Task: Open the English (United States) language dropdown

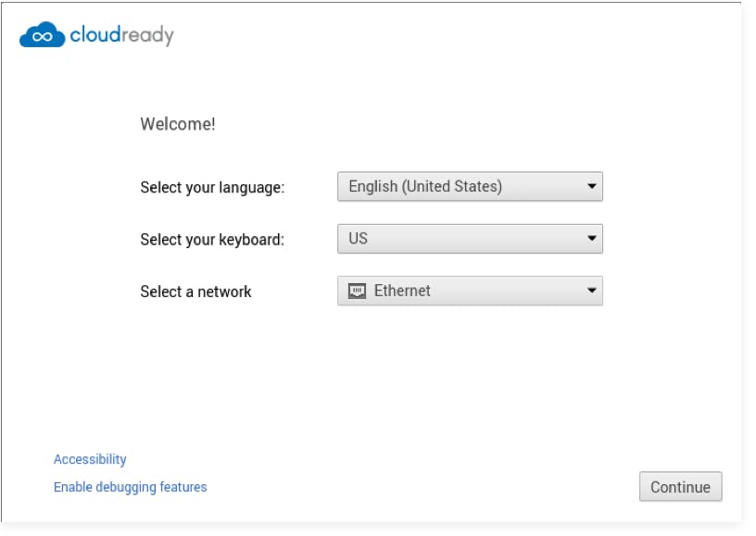Action: [470, 187]
